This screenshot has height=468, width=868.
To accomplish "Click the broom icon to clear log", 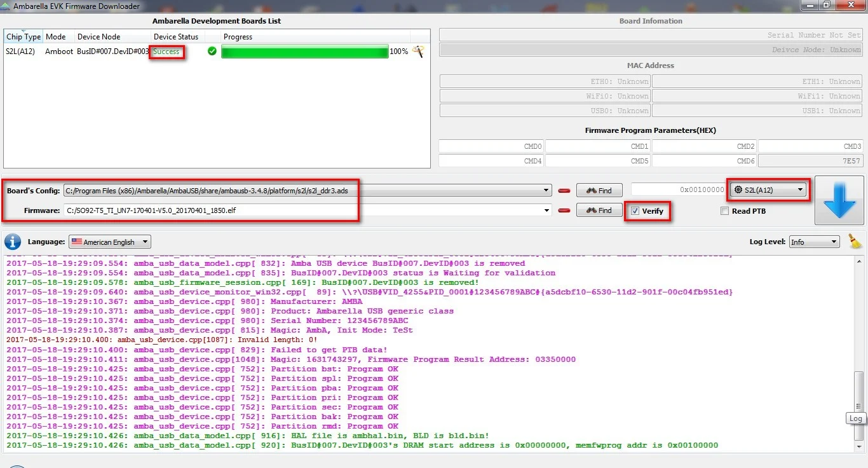I will tap(855, 241).
